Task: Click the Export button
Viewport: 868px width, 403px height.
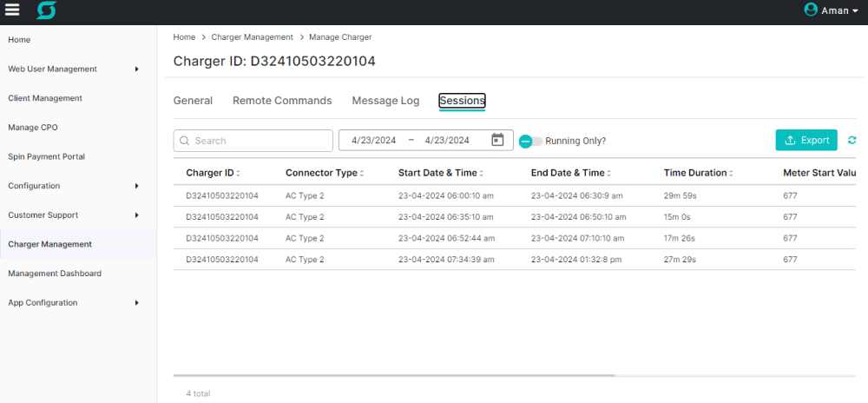Action: click(x=806, y=140)
